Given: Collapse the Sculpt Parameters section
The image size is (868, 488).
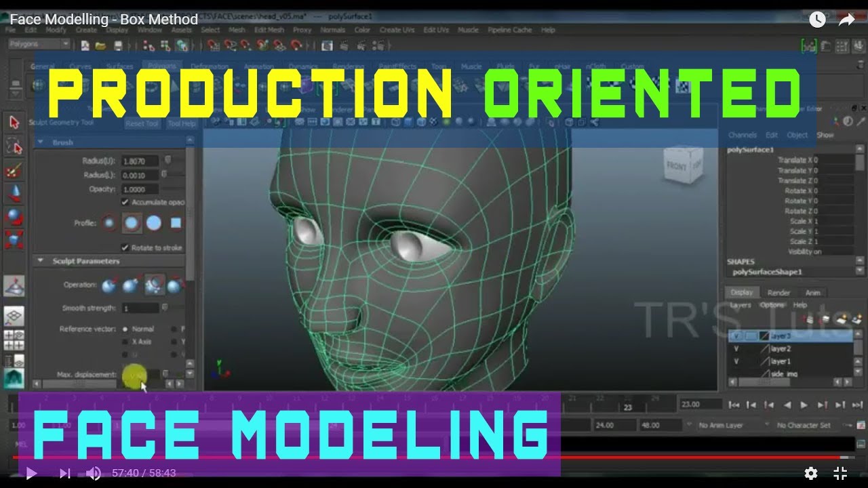Looking at the screenshot, I should click(40, 261).
